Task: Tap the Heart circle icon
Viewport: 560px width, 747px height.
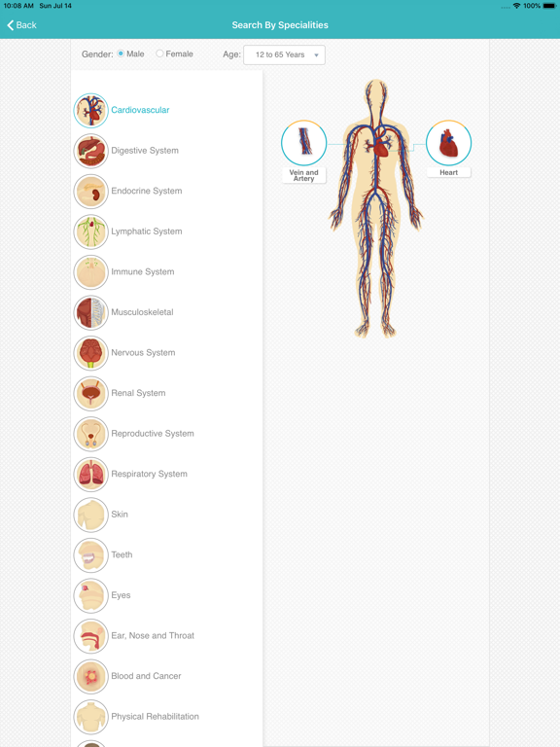Action: click(x=448, y=142)
